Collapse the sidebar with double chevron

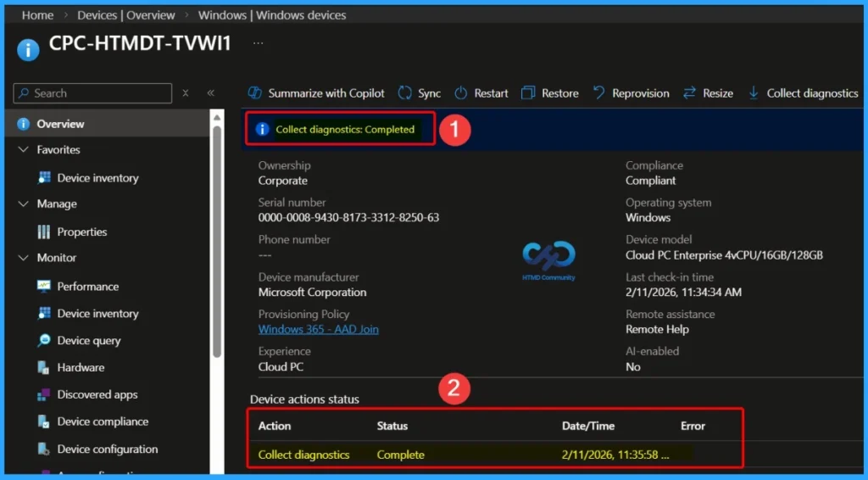pos(211,93)
